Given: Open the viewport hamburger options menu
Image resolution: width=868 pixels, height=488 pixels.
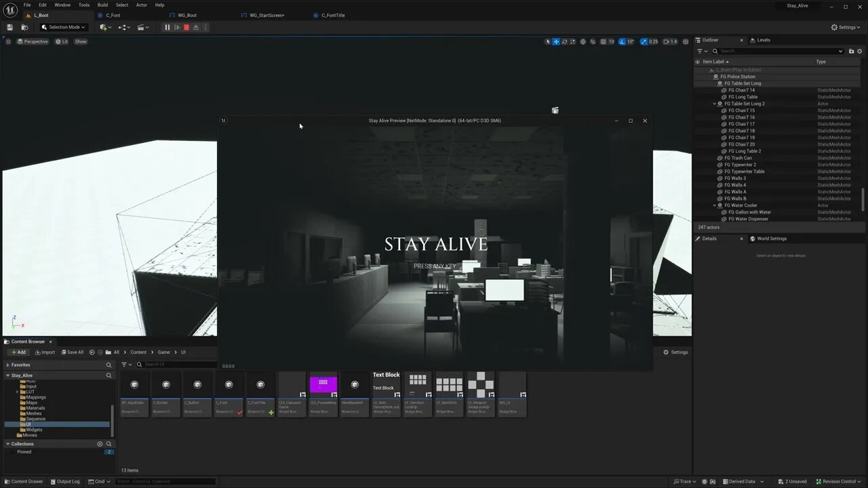Looking at the screenshot, I should pos(8,41).
